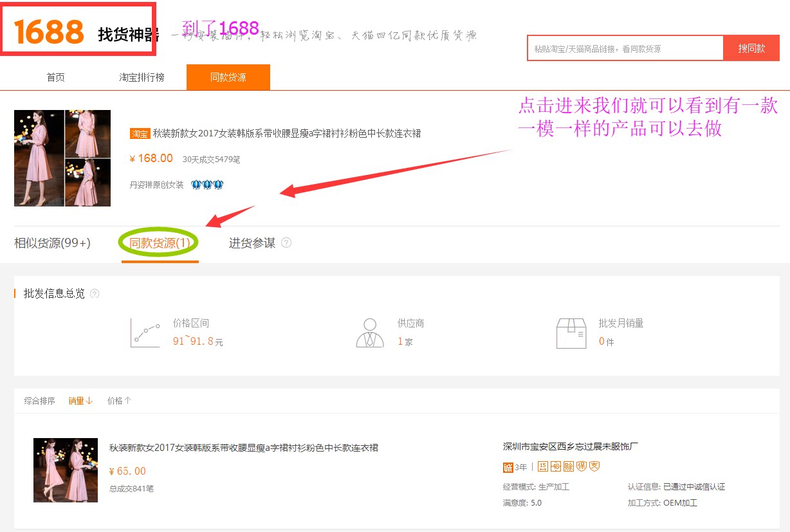Click the 丹姿琳原创女装 shop name
Image resolution: width=790 pixels, height=532 pixels.
tap(157, 185)
